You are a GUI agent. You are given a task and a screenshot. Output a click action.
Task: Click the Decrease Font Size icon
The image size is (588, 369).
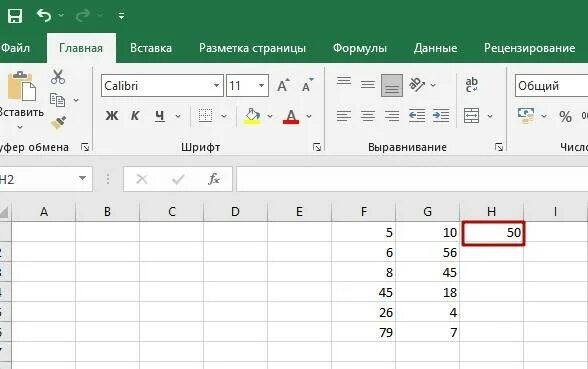pos(308,86)
